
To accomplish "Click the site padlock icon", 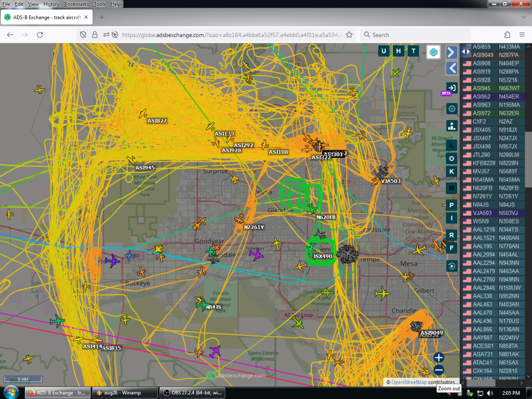I will tap(95, 35).
